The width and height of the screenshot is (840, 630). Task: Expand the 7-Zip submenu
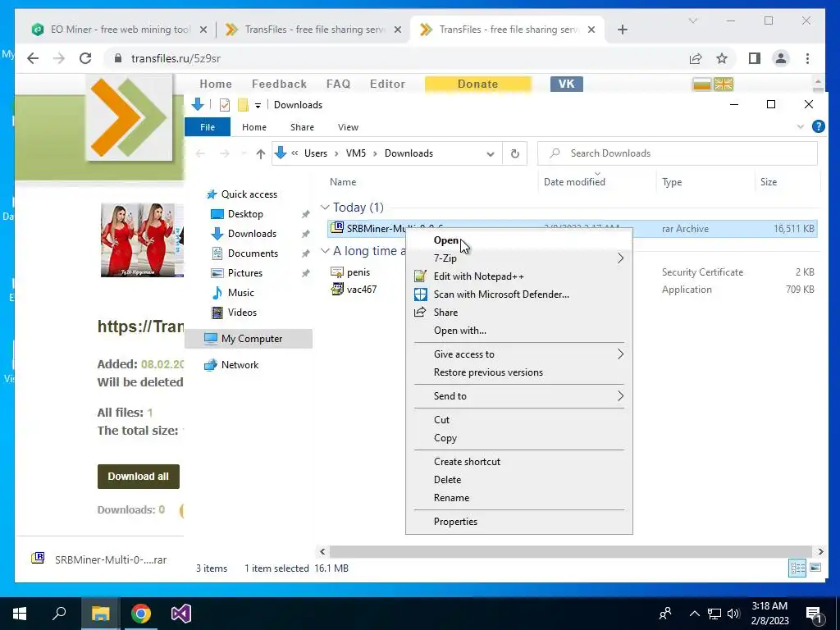click(620, 258)
